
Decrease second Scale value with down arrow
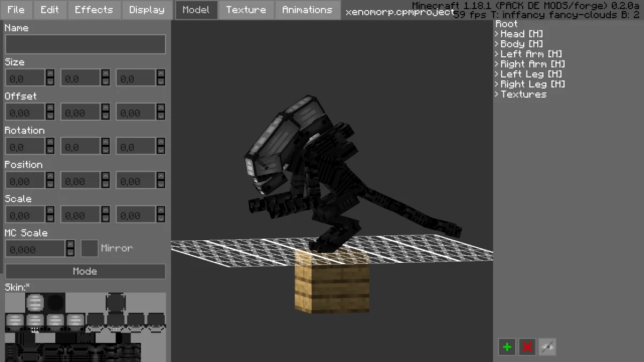pyautogui.click(x=105, y=219)
